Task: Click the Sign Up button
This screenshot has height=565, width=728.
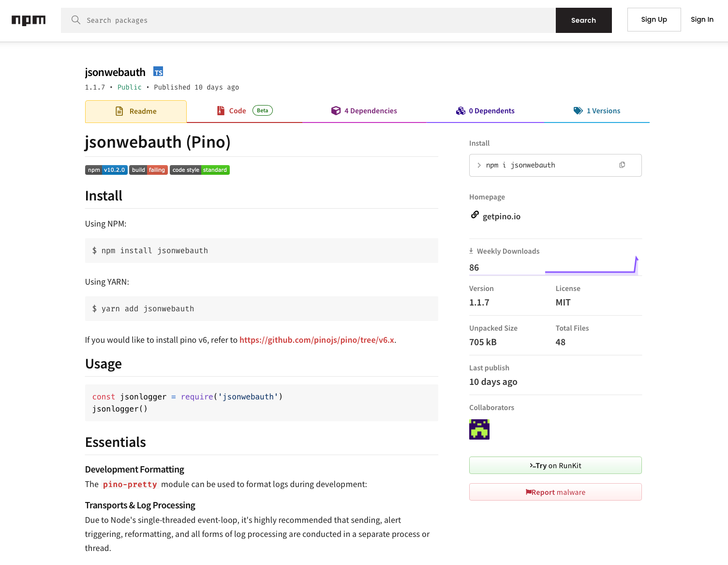Action: click(654, 19)
